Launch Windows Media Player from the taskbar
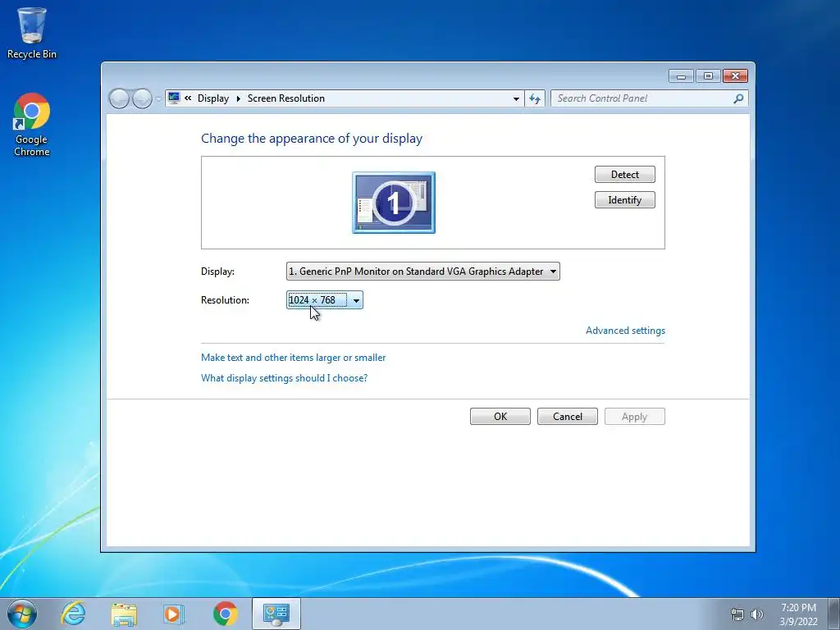 174,614
